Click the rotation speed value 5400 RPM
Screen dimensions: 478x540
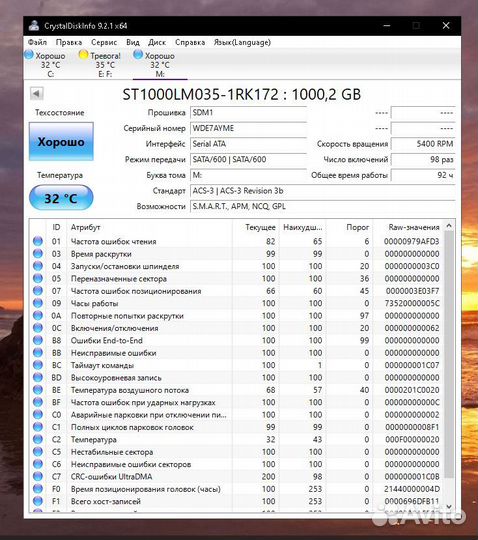[423, 144]
